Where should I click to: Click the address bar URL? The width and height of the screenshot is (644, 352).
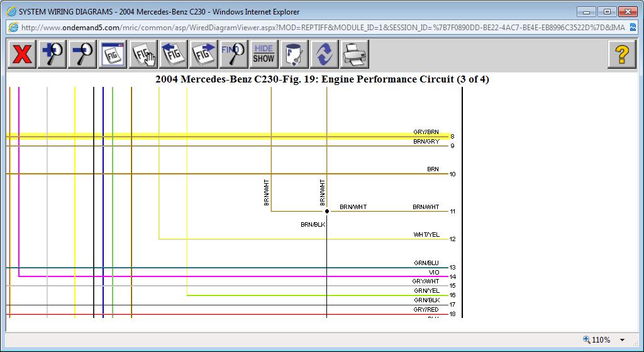pyautogui.click(x=314, y=27)
